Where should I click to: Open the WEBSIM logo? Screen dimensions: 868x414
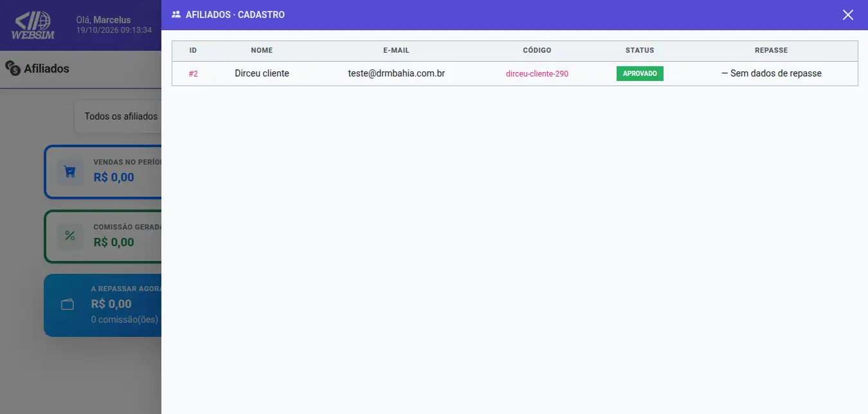33,26
